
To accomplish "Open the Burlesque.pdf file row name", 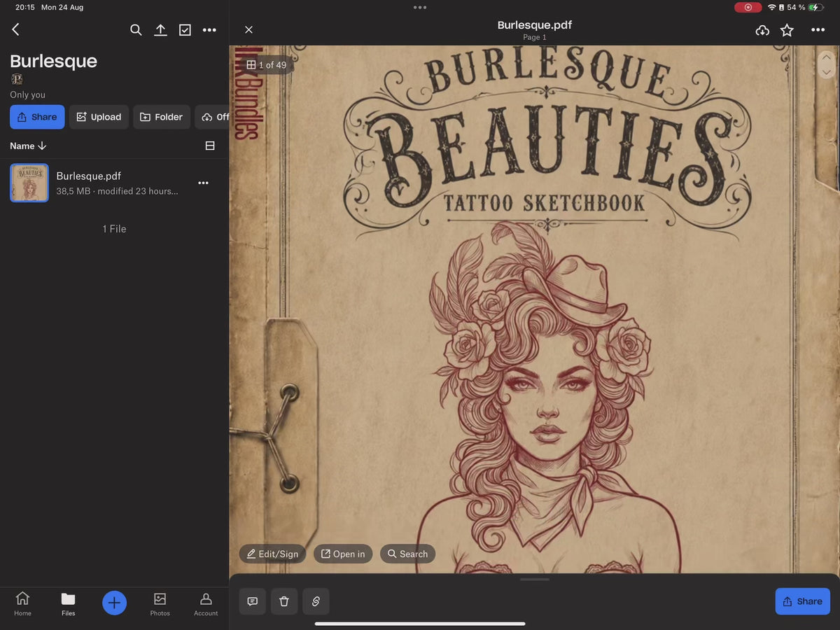I will coord(89,176).
